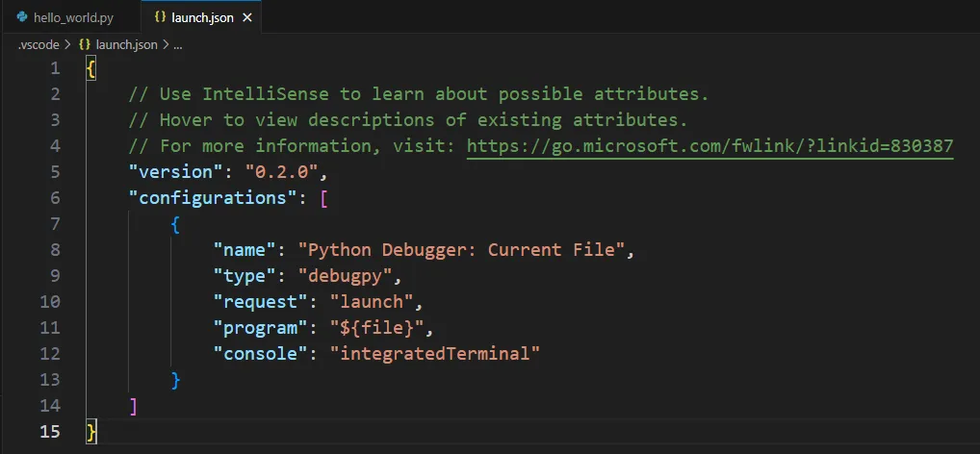Image resolution: width=980 pixels, height=454 pixels.
Task: Click the "configurations" key text
Action: click(x=213, y=198)
